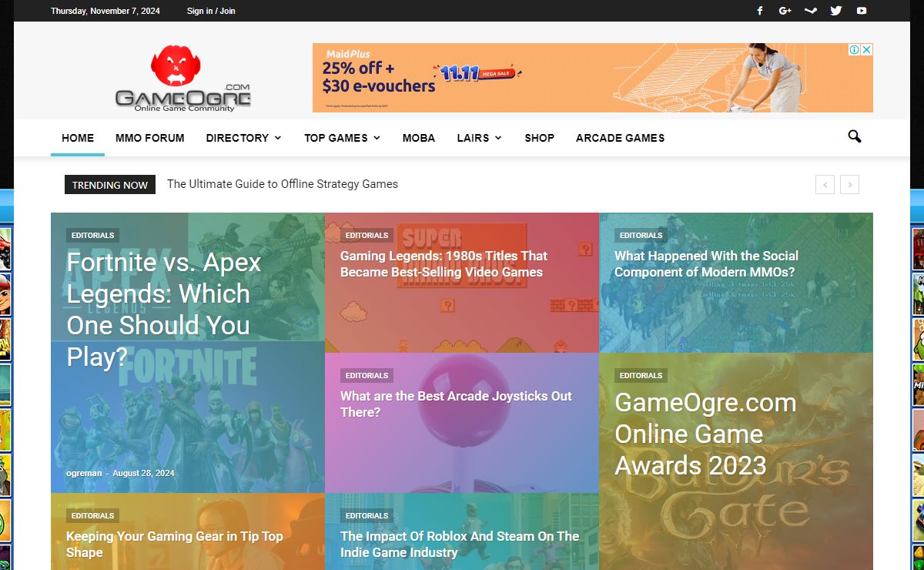Click the ogreman author link
The image size is (924, 570).
click(x=84, y=473)
